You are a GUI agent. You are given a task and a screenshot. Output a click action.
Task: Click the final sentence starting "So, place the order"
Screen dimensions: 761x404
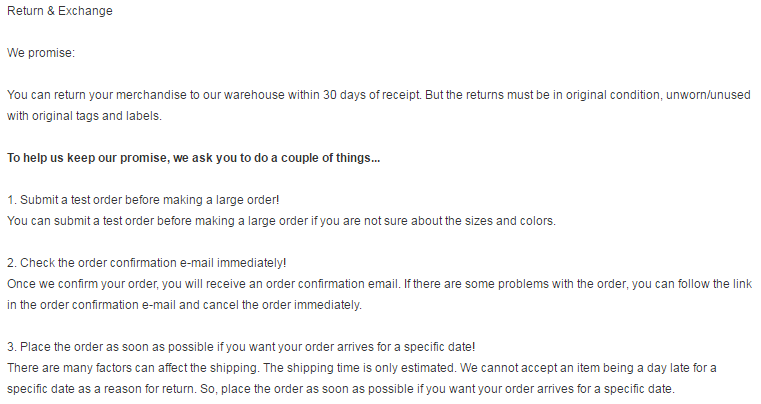pyautogui.click(x=440, y=388)
